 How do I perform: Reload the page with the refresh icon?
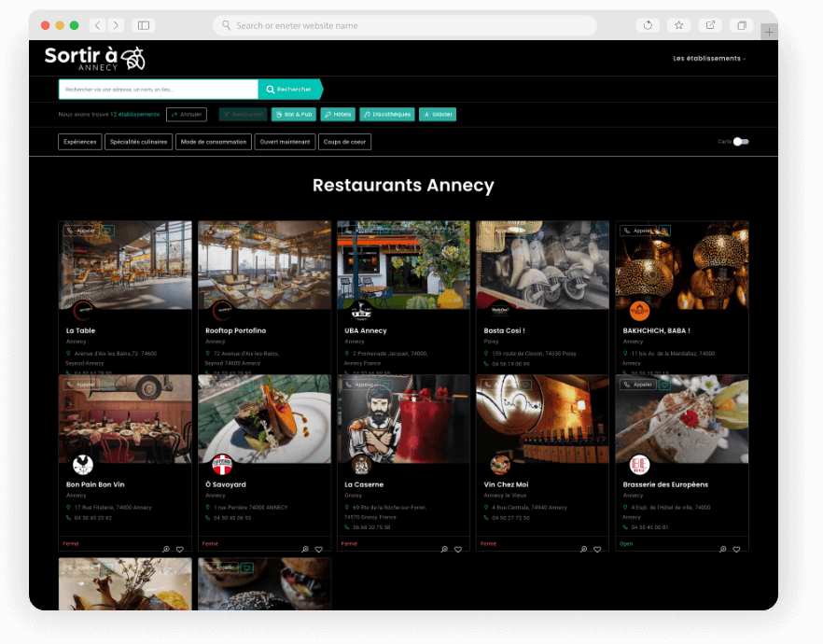click(x=648, y=25)
